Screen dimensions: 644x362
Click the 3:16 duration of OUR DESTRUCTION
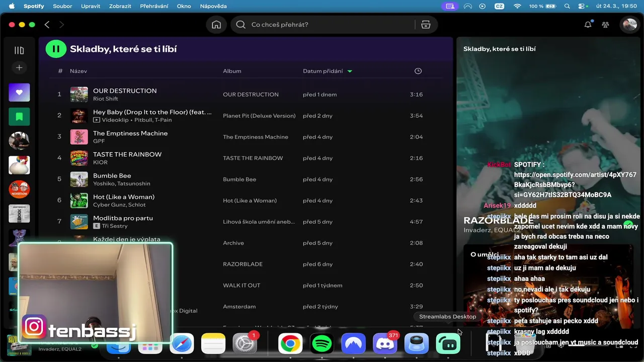[416, 95]
